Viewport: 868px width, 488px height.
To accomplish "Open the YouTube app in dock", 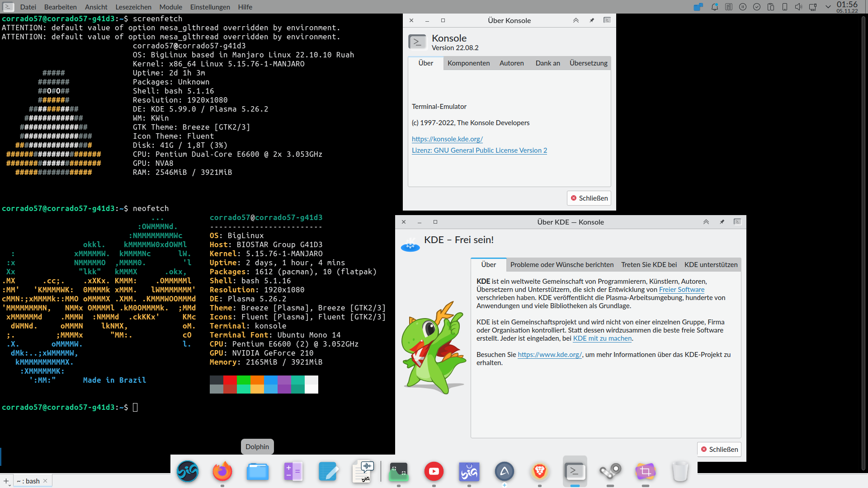I will coord(434,471).
